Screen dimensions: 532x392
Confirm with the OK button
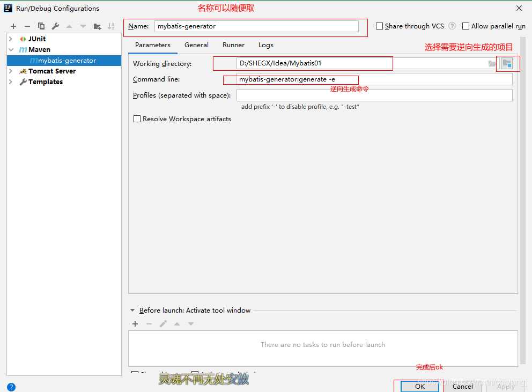tap(420, 386)
